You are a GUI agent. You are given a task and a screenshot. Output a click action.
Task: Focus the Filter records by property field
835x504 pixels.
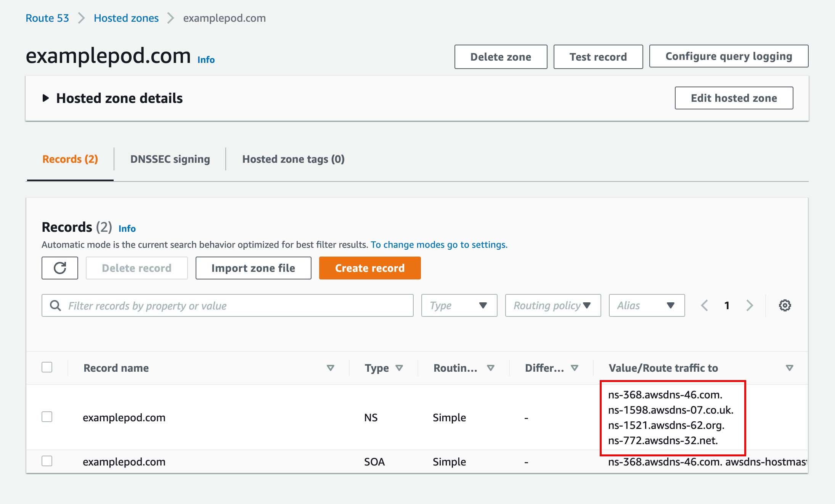227,305
